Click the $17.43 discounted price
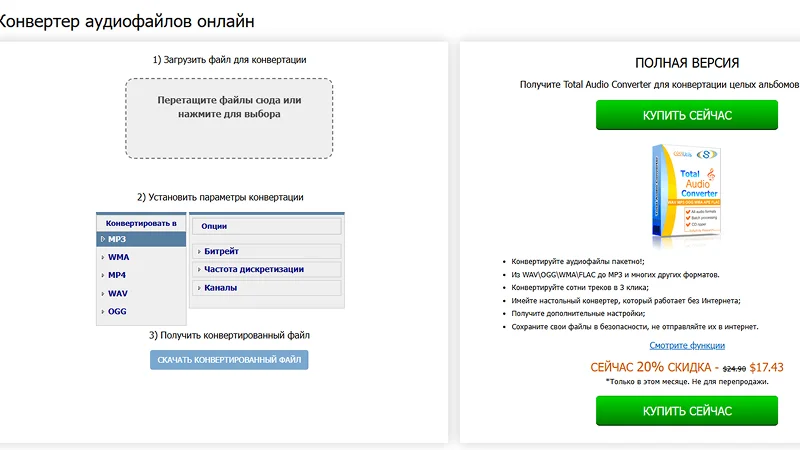The image size is (800, 450). point(766,367)
